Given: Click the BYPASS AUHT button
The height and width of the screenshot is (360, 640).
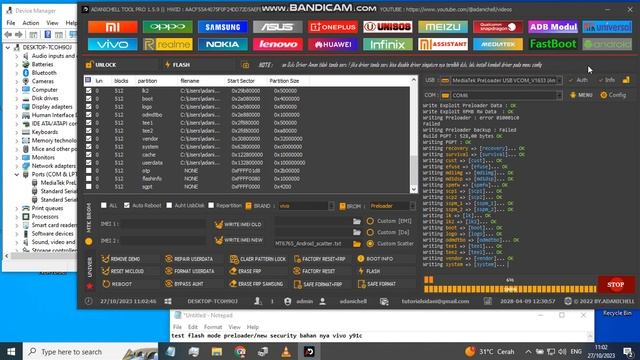Looking at the screenshot, I should click(x=184, y=284).
